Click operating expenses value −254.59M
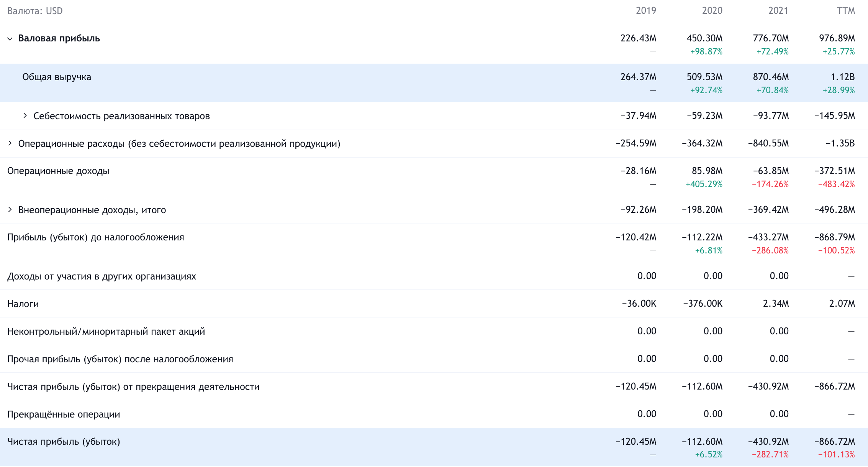 [636, 143]
